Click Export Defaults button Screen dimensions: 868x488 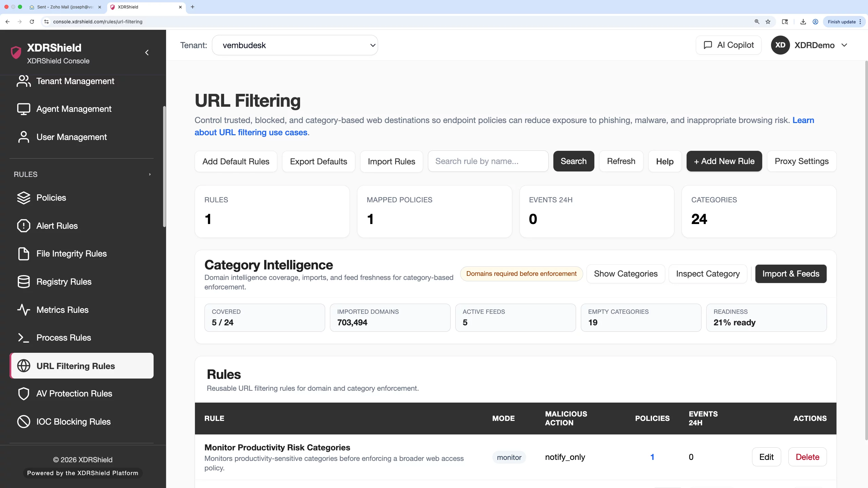pos(318,161)
